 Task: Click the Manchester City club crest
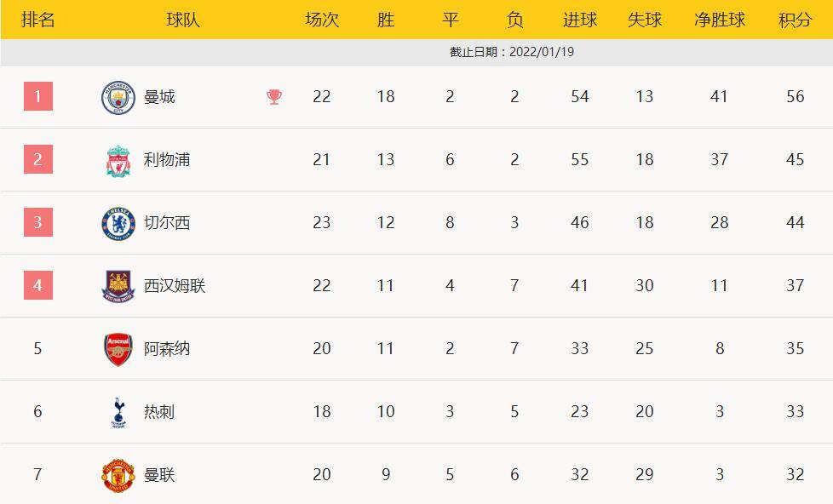(118, 97)
